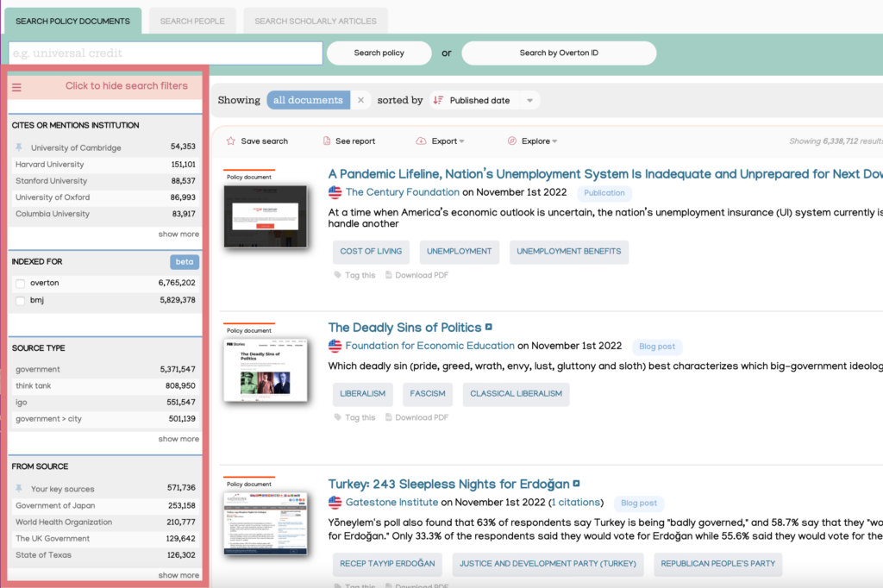Click the See report link
Viewport: 883px width, 588px height.
click(354, 141)
